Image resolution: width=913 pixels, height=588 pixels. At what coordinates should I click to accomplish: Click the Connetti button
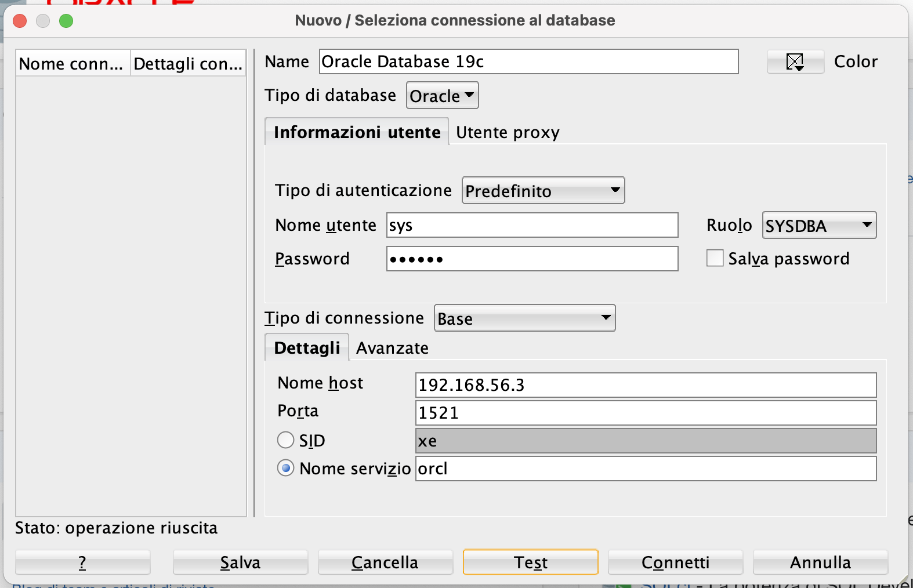pyautogui.click(x=675, y=562)
